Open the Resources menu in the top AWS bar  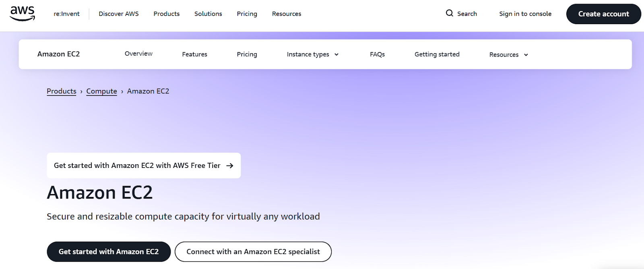(x=287, y=14)
